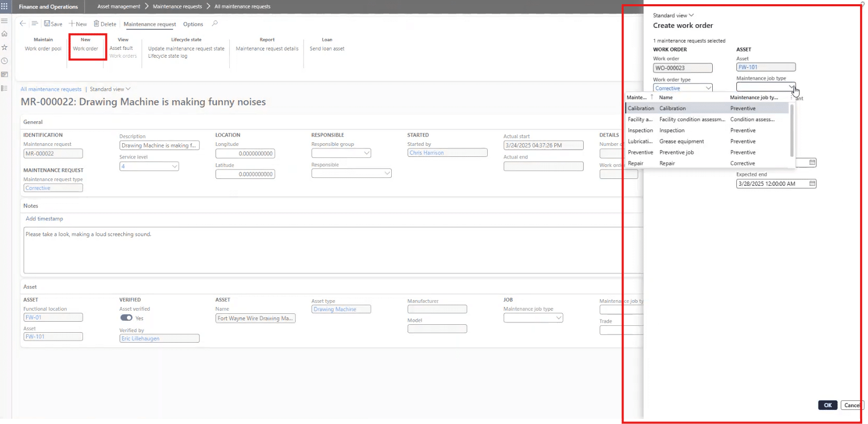
Task: Open calendar picker for Expected end
Action: coord(812,184)
